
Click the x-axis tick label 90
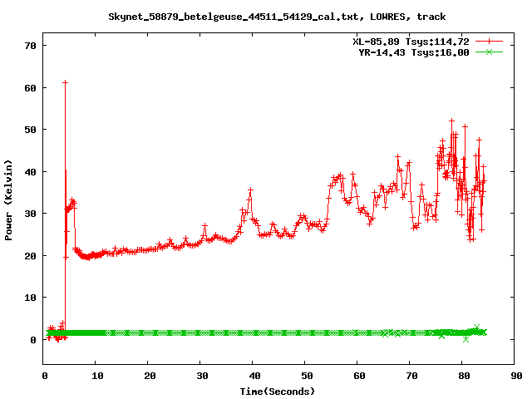click(516, 376)
